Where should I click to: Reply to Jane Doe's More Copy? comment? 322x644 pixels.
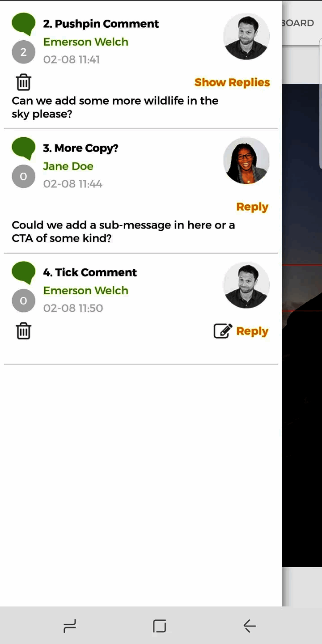click(252, 207)
